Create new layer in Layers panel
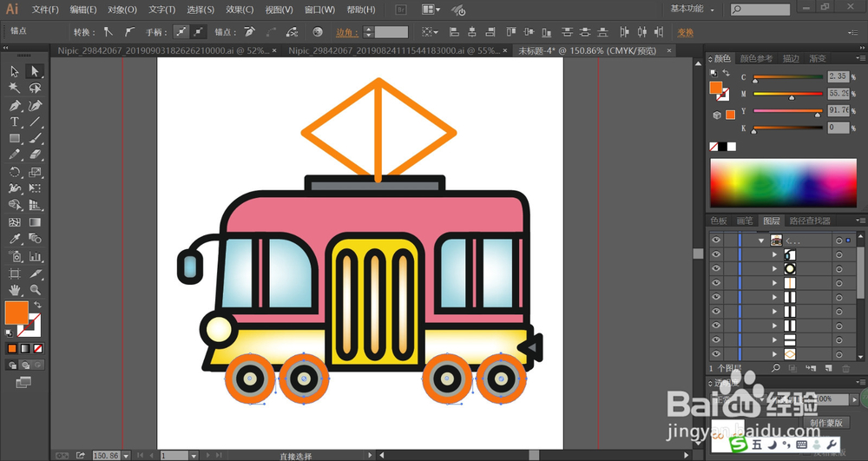Viewport: 868px width, 461px height. click(x=829, y=368)
